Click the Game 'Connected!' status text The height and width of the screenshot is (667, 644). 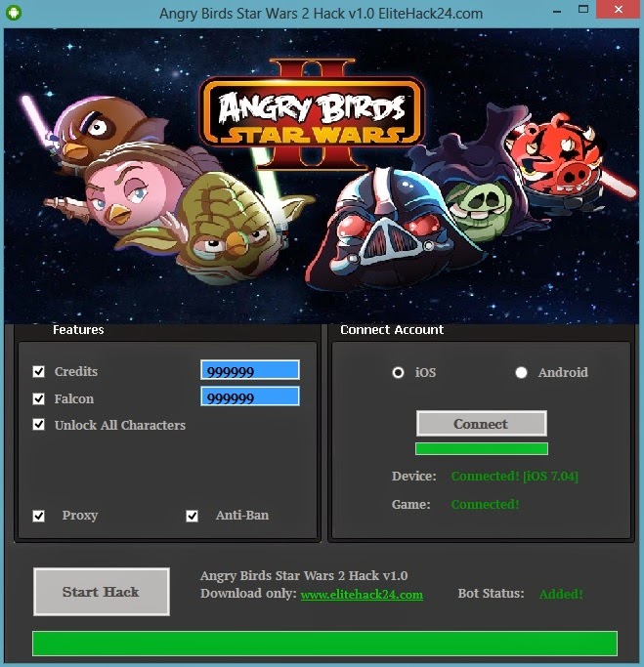(x=486, y=505)
